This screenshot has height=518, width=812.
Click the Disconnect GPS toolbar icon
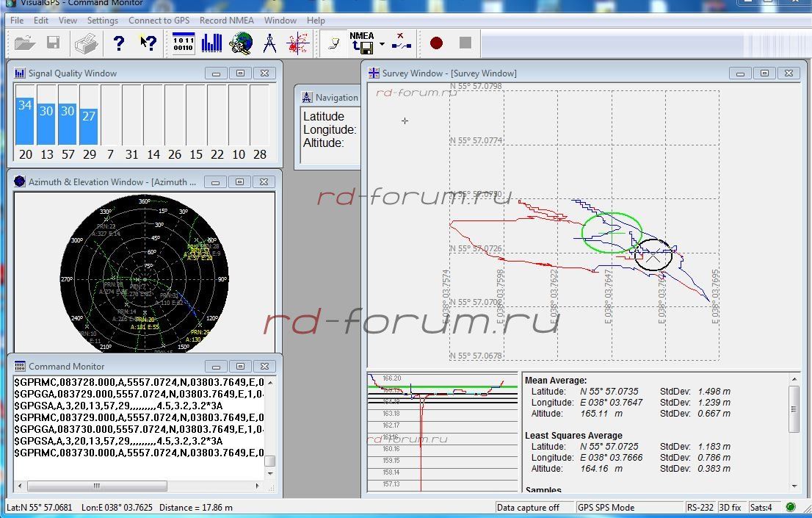tap(402, 43)
